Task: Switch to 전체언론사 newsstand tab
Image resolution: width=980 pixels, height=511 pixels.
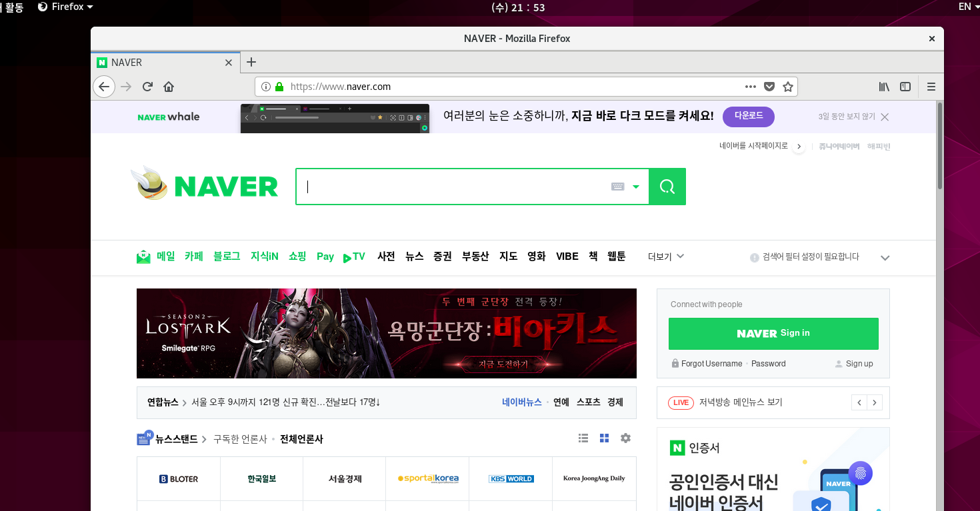Action: click(x=301, y=439)
